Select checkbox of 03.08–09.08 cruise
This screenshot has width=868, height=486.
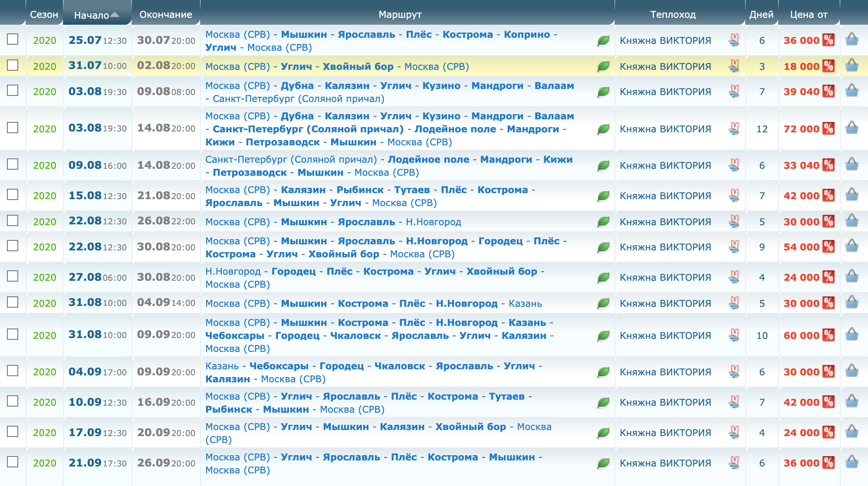[13, 90]
